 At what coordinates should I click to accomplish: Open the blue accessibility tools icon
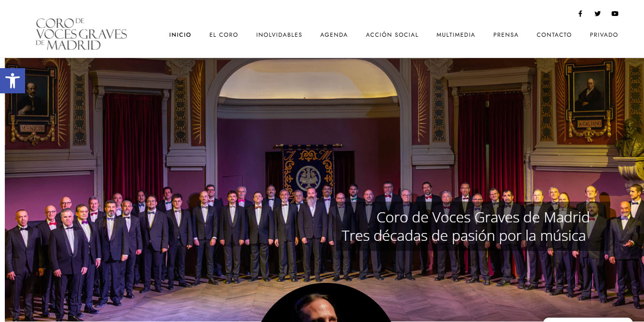[13, 81]
